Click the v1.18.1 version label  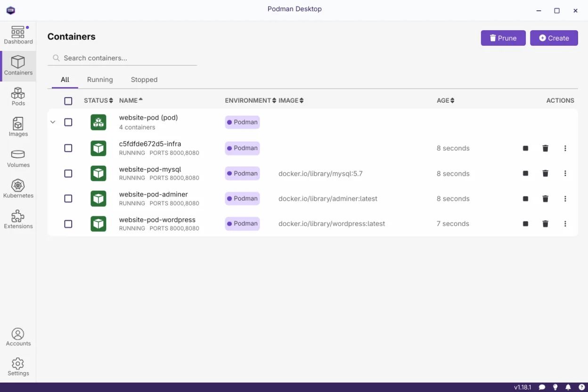click(523, 387)
